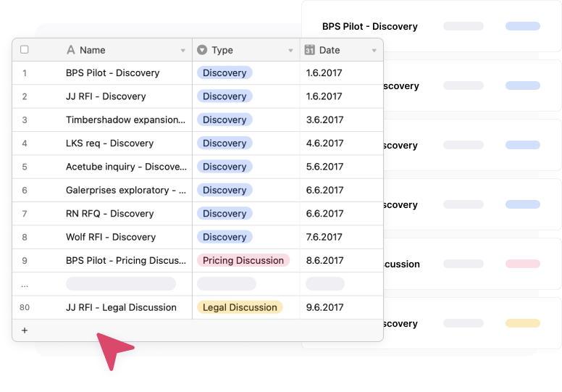562x392 pixels.
Task: Click the calendar icon beside Date
Action: (x=309, y=50)
